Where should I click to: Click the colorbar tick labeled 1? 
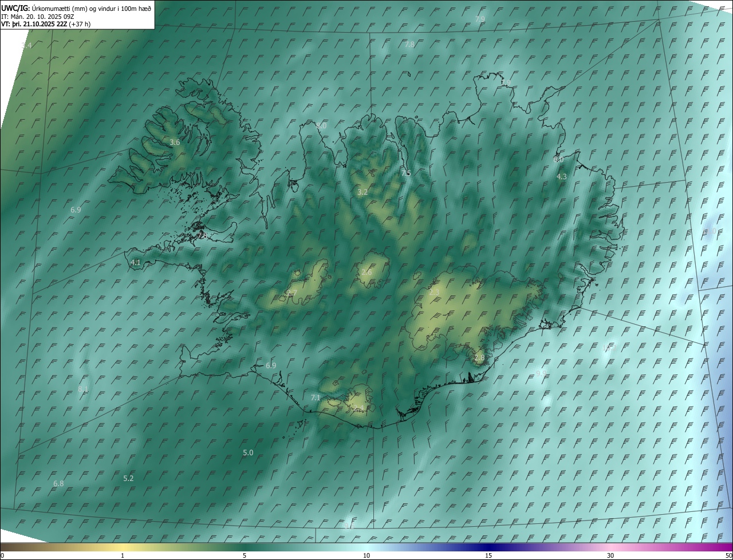click(123, 556)
